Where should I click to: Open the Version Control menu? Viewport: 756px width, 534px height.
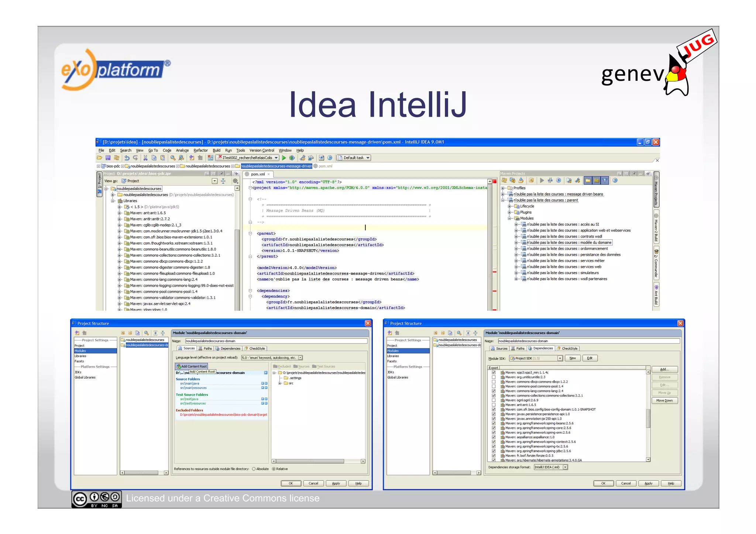click(262, 151)
